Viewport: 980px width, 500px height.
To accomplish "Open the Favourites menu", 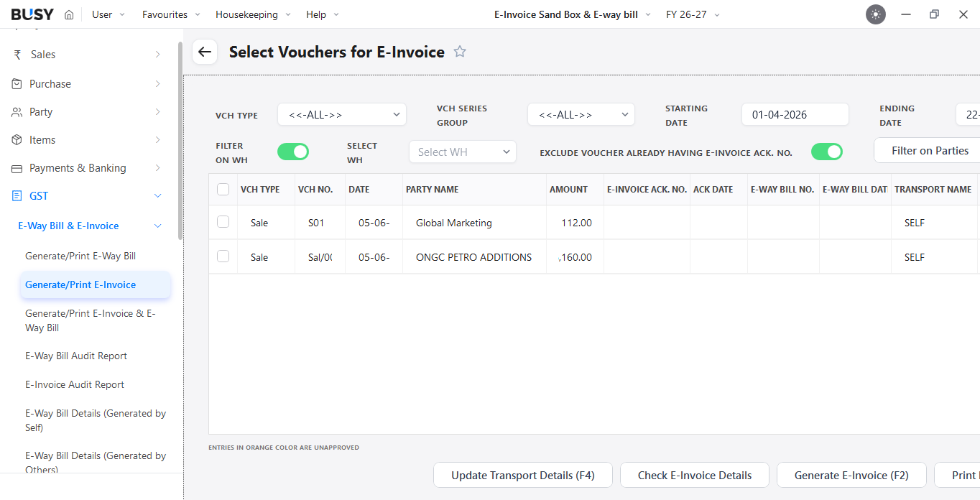I will coord(171,14).
